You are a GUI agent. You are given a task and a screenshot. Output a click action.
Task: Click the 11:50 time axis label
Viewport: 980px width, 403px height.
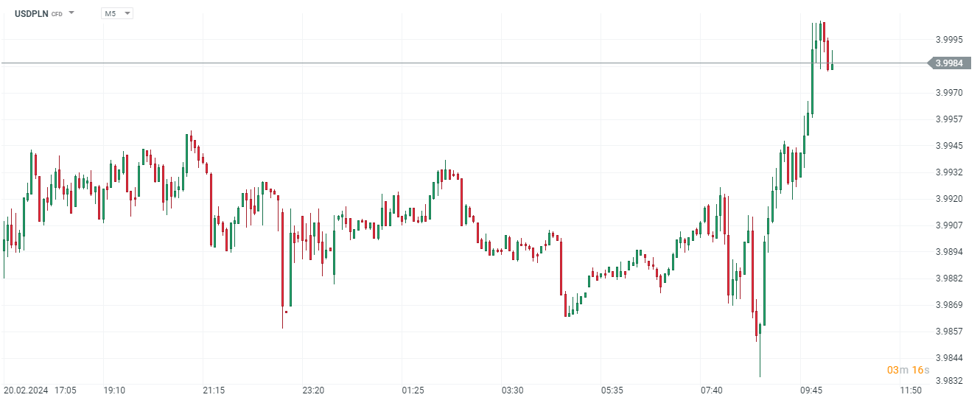point(911,390)
